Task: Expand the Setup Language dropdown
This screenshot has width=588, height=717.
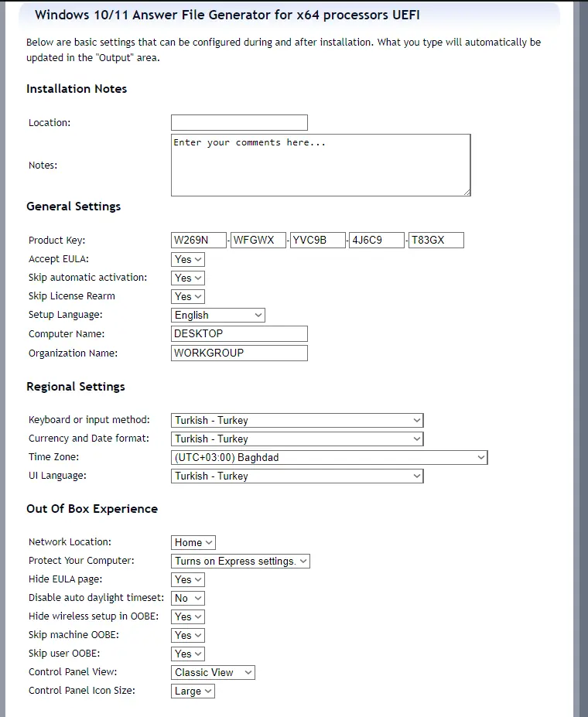Action: point(218,315)
